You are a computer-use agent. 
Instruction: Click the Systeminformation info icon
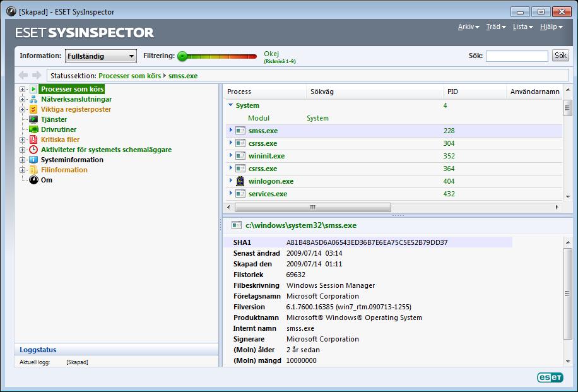tap(33, 160)
